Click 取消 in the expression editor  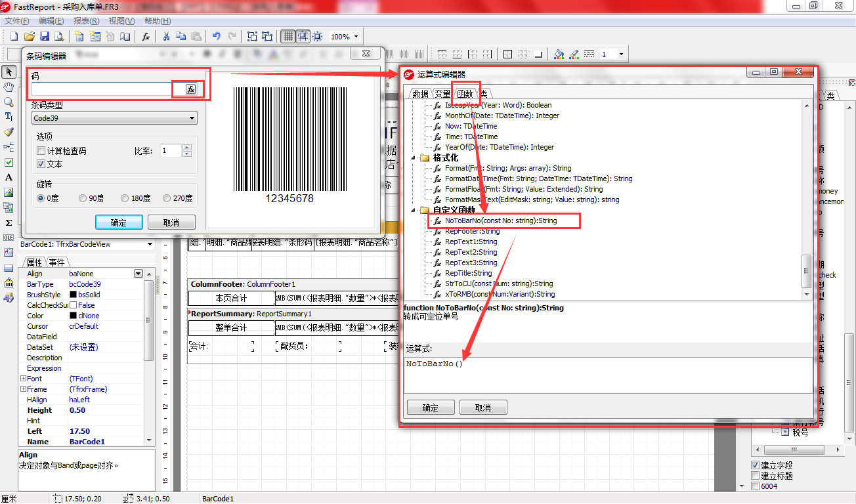(x=482, y=408)
